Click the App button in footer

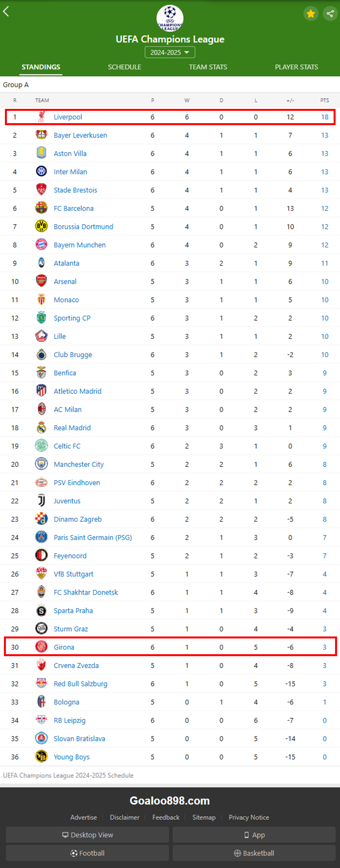pyautogui.click(x=254, y=835)
